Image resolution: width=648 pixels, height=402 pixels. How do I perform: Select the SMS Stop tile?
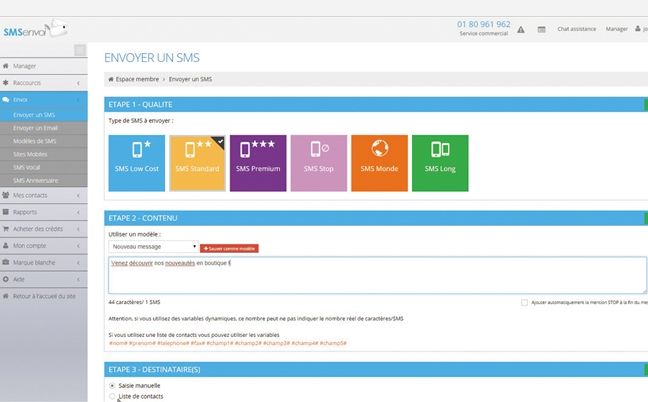coord(319,163)
